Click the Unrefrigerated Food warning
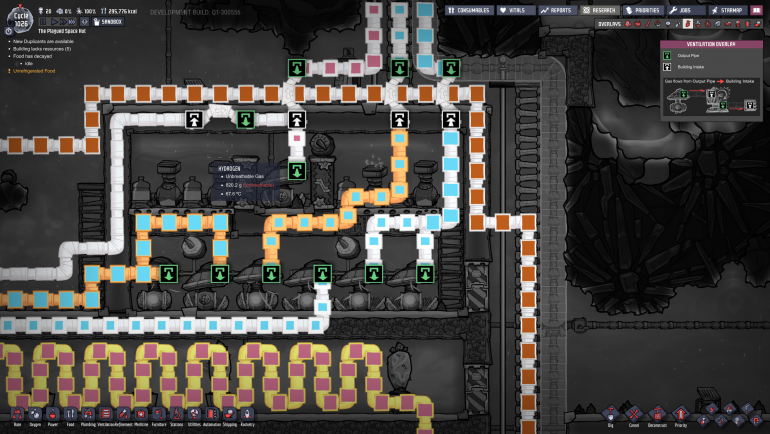The image size is (770, 434). (34, 71)
